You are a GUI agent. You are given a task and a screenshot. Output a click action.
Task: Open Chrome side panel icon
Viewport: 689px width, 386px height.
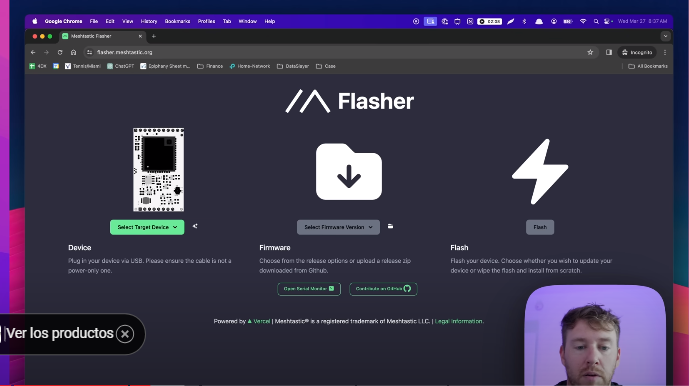coord(609,52)
